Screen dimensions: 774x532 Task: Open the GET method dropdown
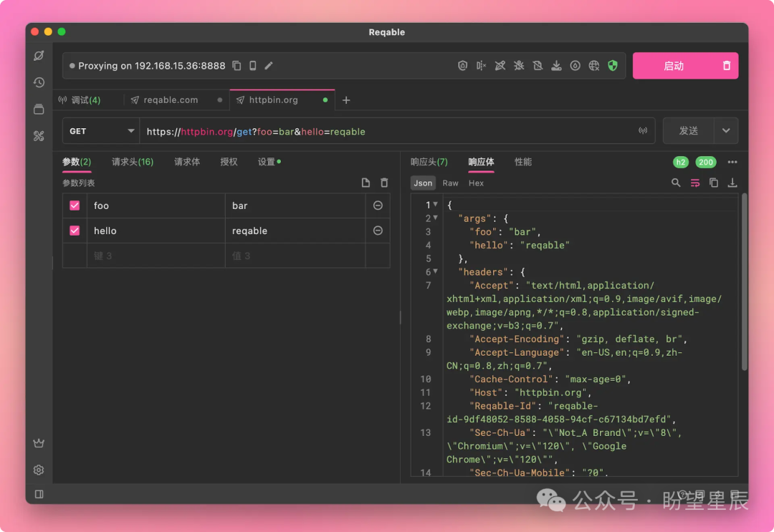(101, 131)
